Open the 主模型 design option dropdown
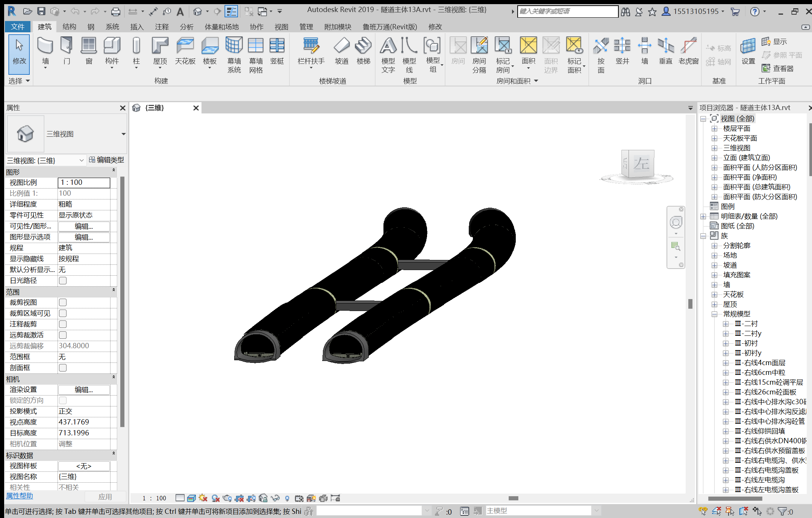The height and width of the screenshot is (518, 812). (x=596, y=511)
